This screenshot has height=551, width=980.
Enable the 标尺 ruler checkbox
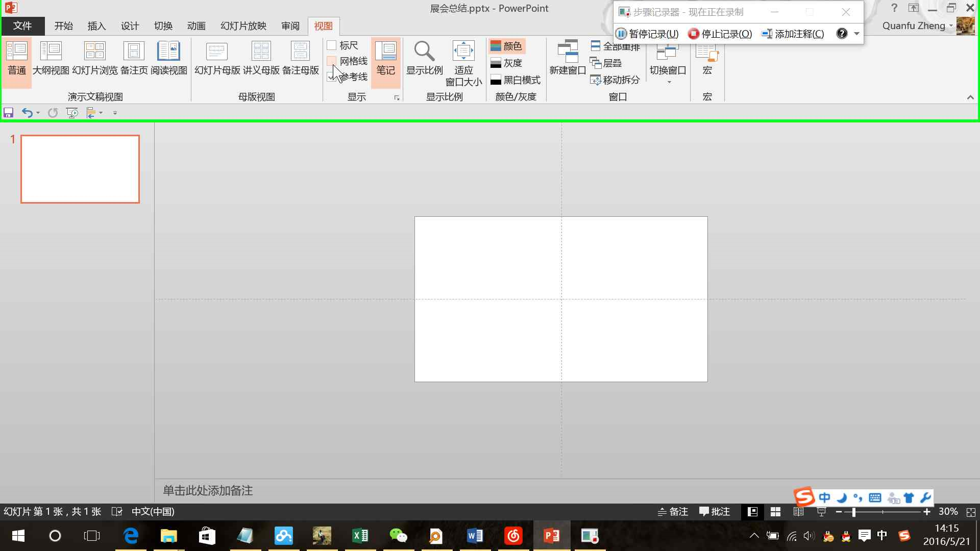332,45
